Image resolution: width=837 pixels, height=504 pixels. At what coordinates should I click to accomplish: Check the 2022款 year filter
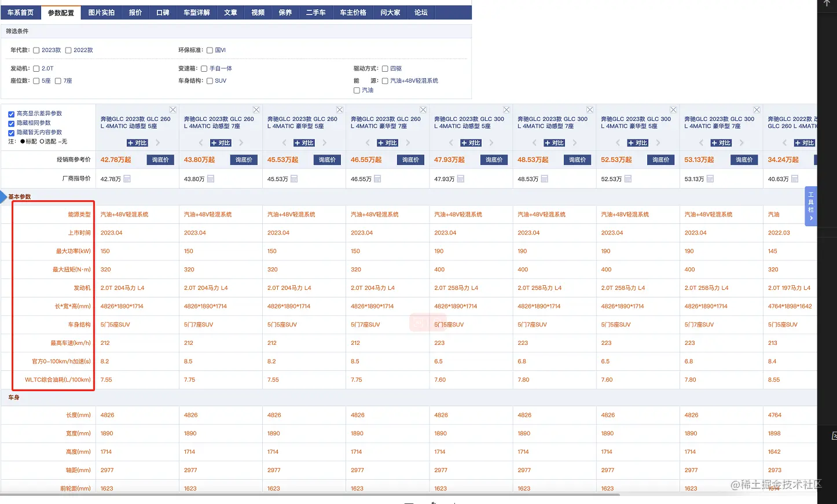68,50
